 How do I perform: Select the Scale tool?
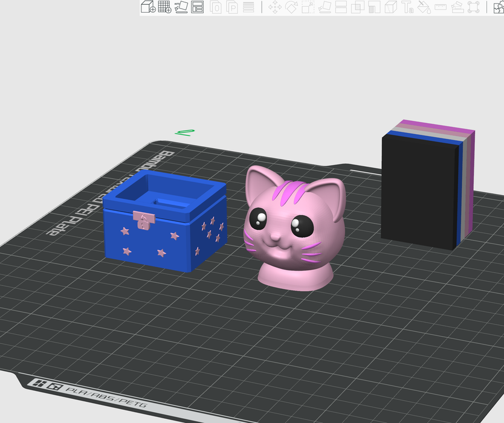(308, 7)
